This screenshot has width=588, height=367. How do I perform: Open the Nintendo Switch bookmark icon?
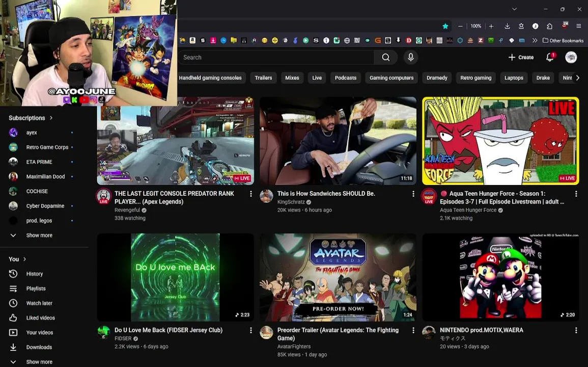click(x=388, y=40)
